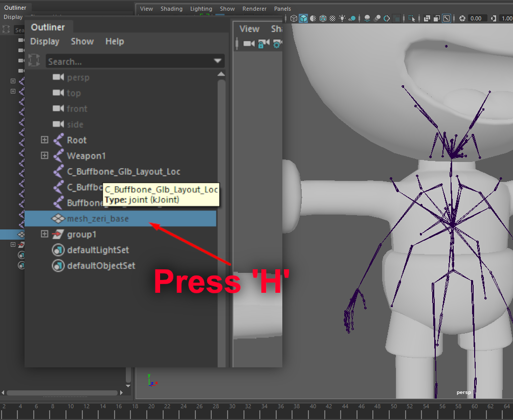513x420 pixels.
Task: Click the defaultLightSet set icon
Action: coord(58,250)
